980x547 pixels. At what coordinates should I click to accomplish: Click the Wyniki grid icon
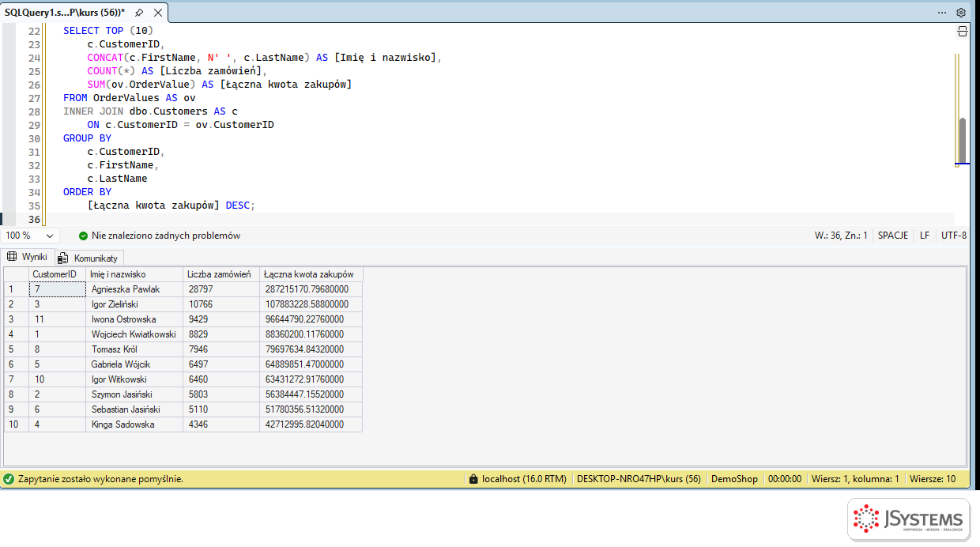coord(12,257)
